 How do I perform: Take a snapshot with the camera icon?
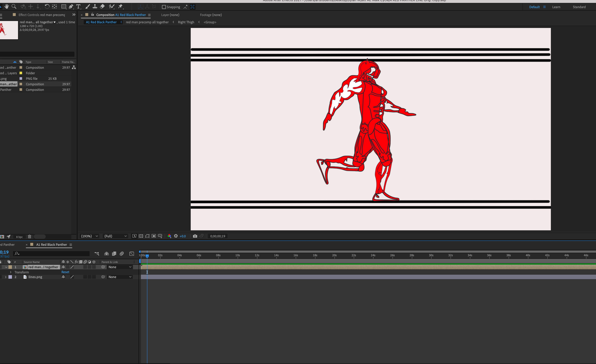click(x=195, y=236)
